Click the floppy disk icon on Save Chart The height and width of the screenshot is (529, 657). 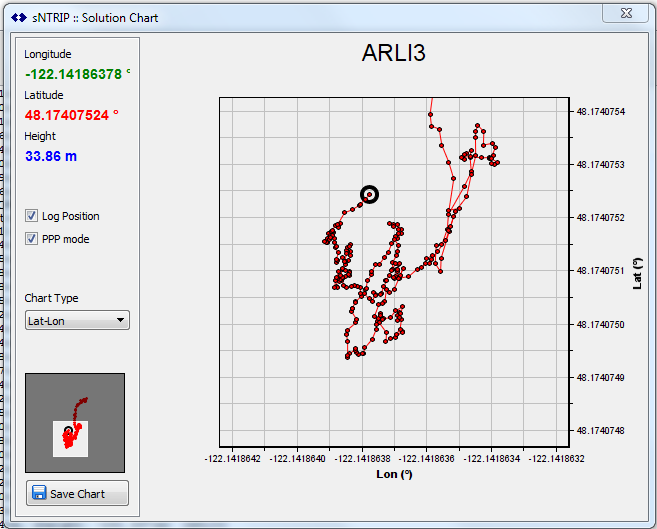point(39,493)
